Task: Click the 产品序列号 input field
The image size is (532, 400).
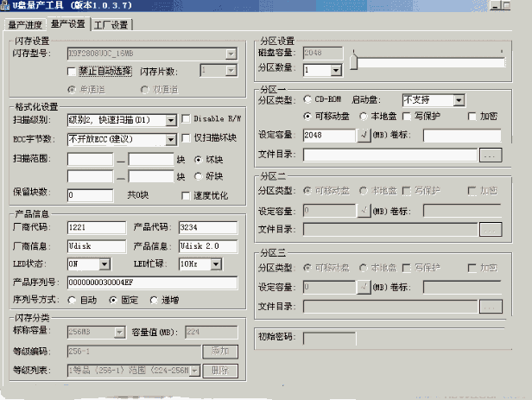Action: click(151, 283)
